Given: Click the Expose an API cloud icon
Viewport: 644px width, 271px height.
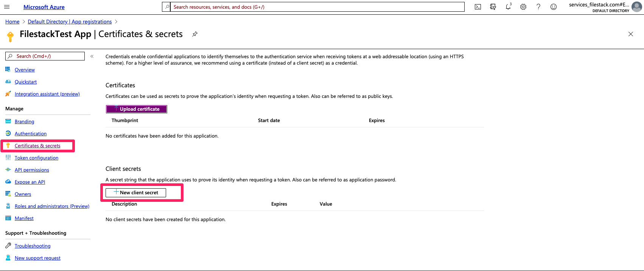Looking at the screenshot, I should tap(8, 182).
